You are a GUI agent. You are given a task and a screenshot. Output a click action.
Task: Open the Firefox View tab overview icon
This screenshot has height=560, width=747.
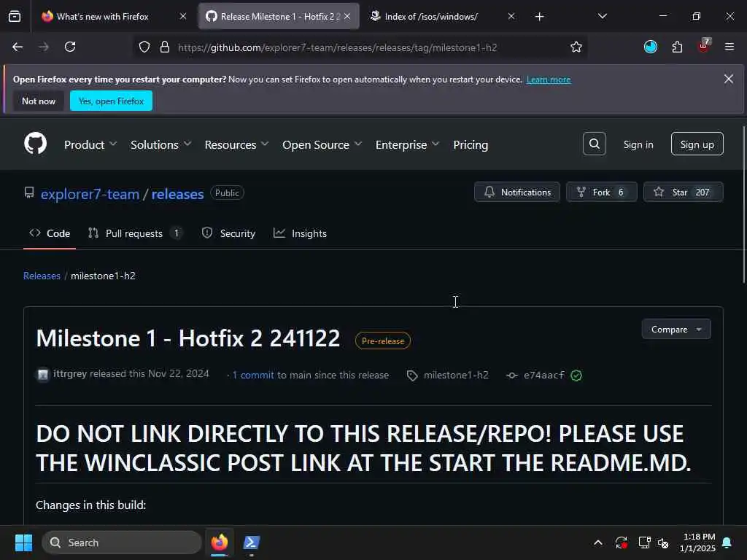(x=15, y=16)
